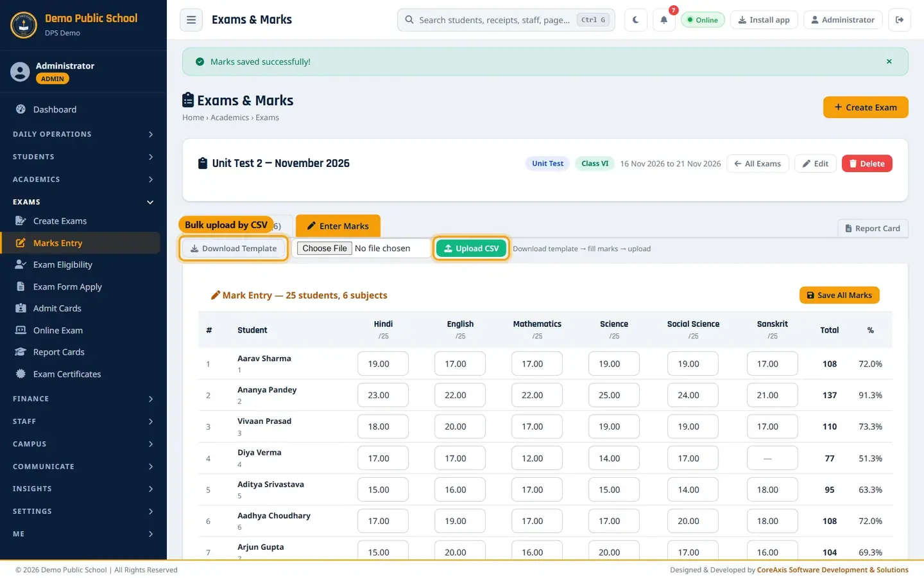924x578 pixels.
Task: Open the Administrator user menu
Action: click(843, 20)
